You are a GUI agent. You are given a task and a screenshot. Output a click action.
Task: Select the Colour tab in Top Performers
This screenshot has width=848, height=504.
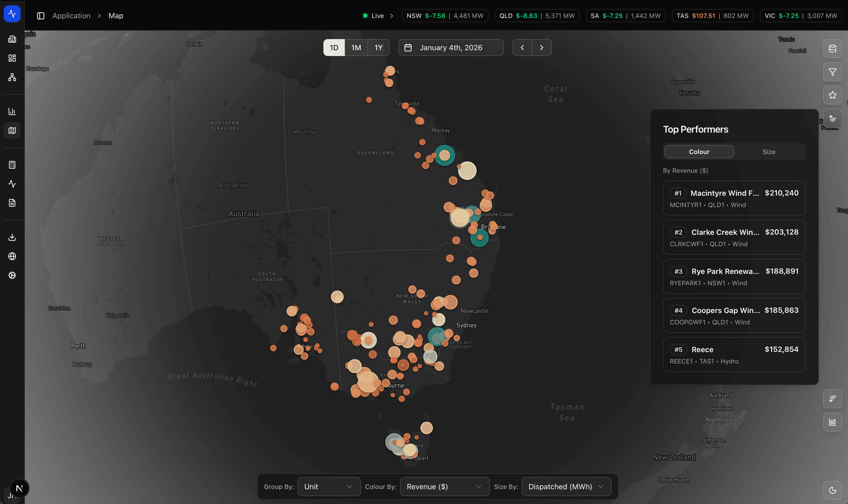click(699, 152)
